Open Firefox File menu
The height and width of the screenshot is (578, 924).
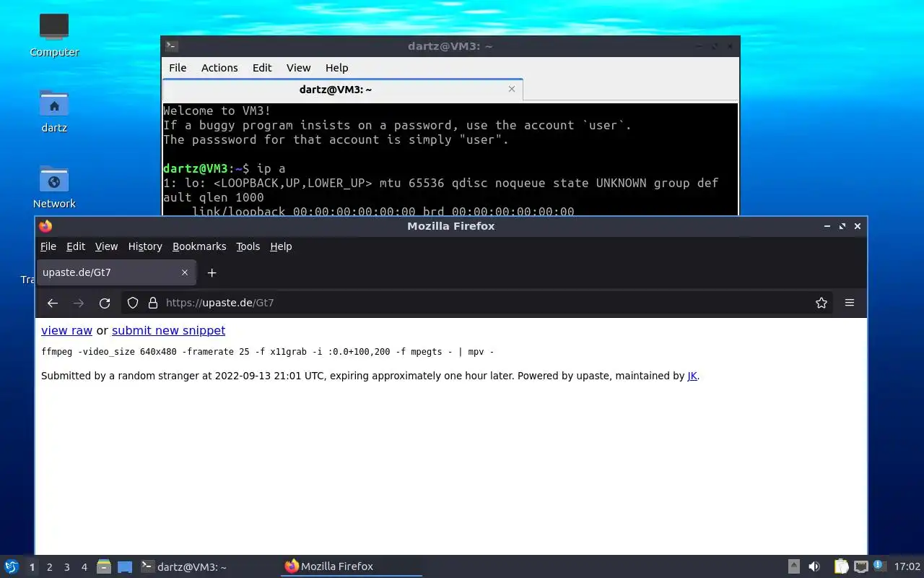[x=48, y=246]
